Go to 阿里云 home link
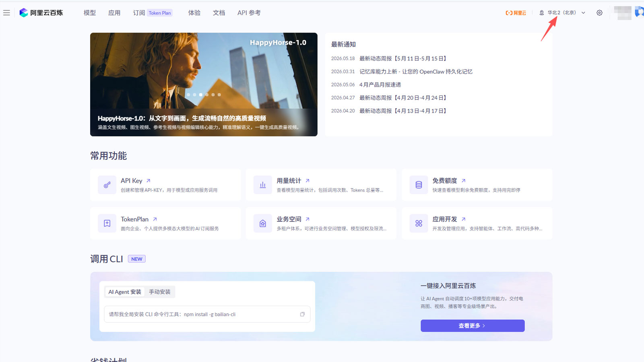The width and height of the screenshot is (644, 362). pos(516,13)
